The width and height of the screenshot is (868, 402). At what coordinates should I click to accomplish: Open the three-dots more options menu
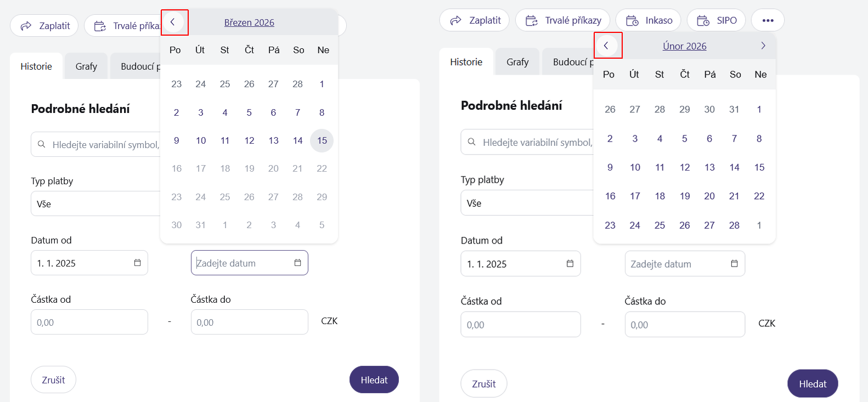click(x=768, y=20)
